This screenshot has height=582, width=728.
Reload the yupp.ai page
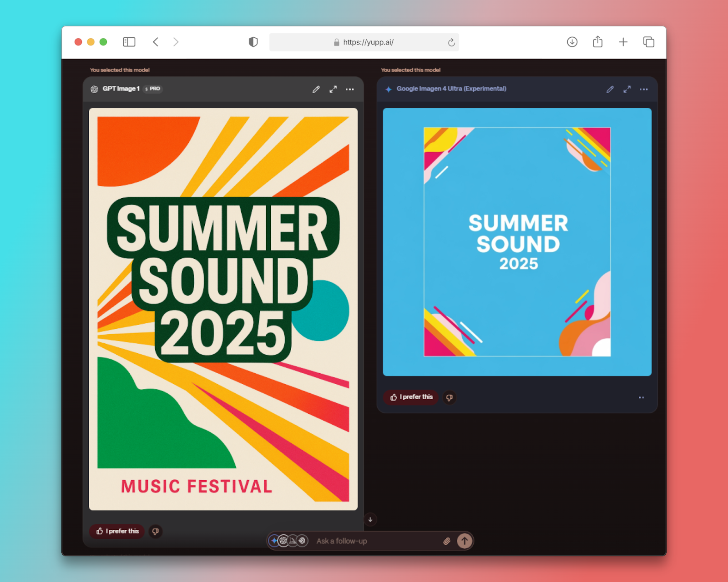point(451,42)
